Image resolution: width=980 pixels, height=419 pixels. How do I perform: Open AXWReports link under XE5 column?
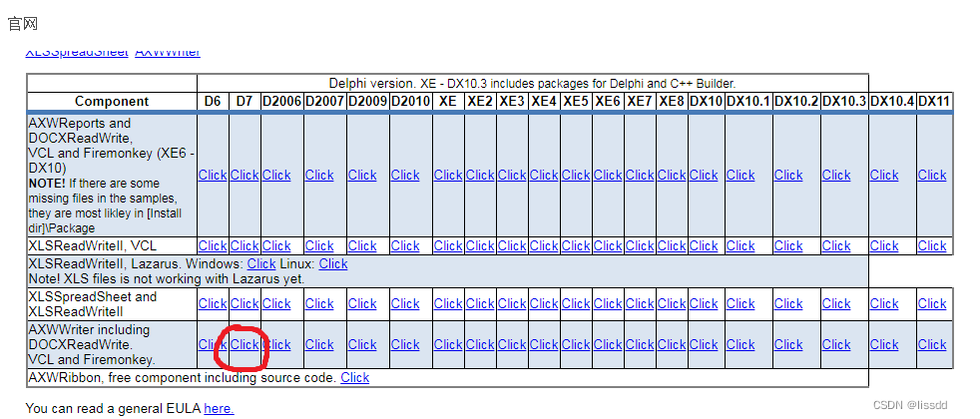576,175
